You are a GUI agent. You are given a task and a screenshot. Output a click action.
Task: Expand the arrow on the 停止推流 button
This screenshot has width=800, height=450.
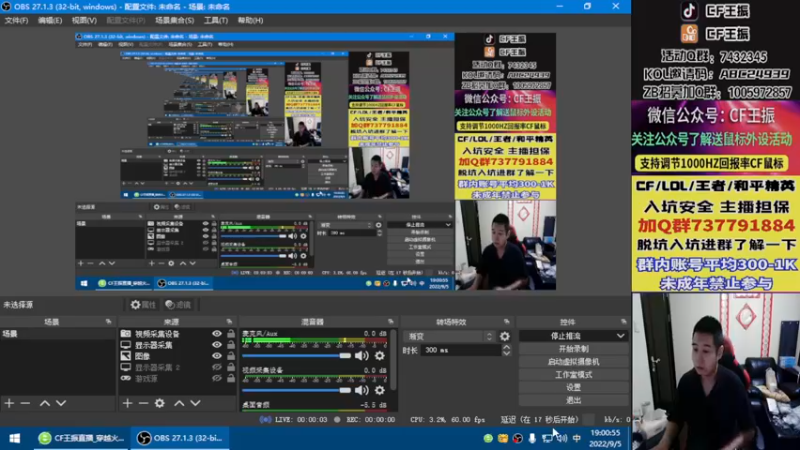click(620, 336)
